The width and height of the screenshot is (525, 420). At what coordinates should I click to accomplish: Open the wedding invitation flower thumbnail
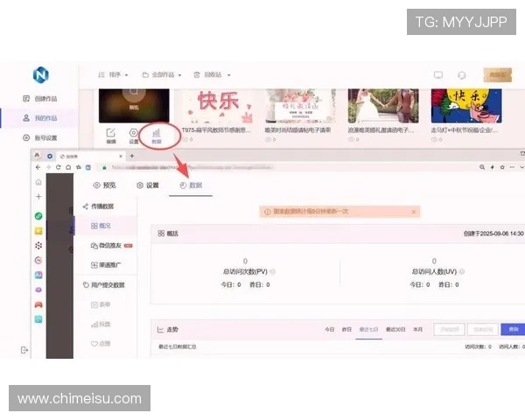tap(300, 106)
